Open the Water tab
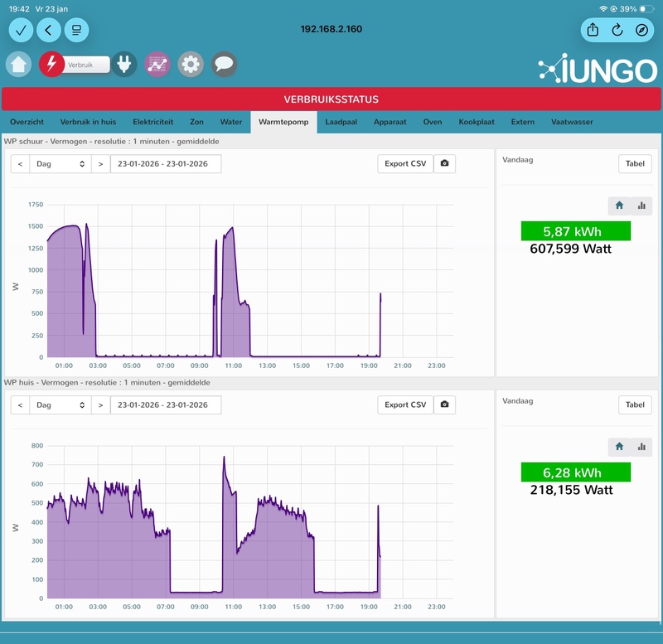 click(x=231, y=122)
